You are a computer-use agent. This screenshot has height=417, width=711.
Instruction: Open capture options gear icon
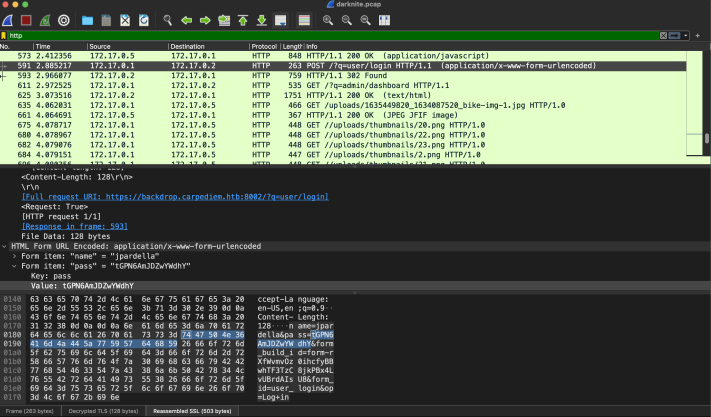pos(64,19)
